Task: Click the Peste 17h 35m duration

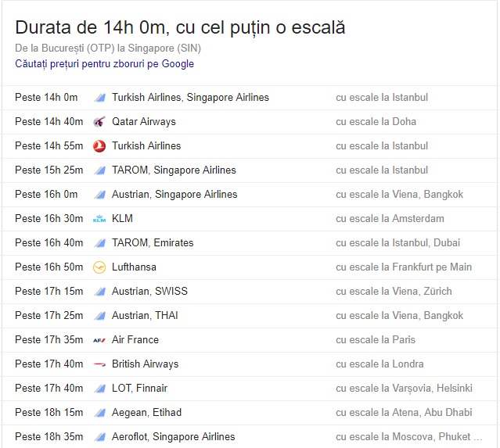Action: click(x=49, y=340)
